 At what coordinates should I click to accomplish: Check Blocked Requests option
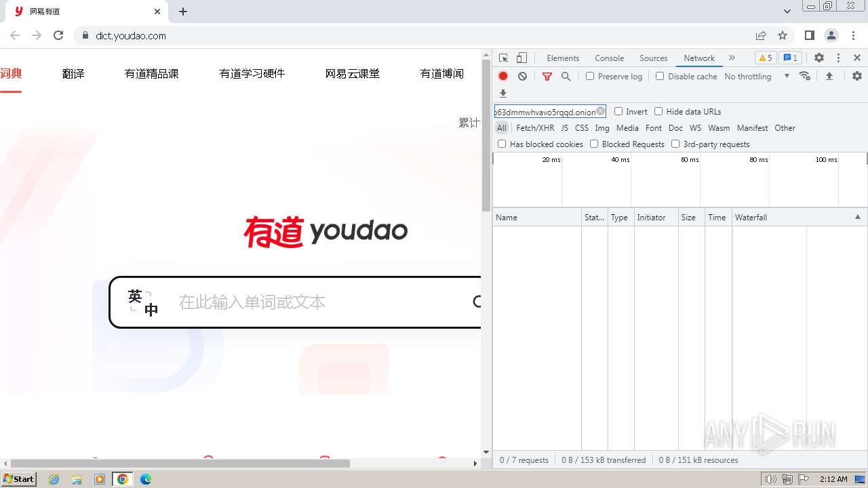pyautogui.click(x=594, y=144)
